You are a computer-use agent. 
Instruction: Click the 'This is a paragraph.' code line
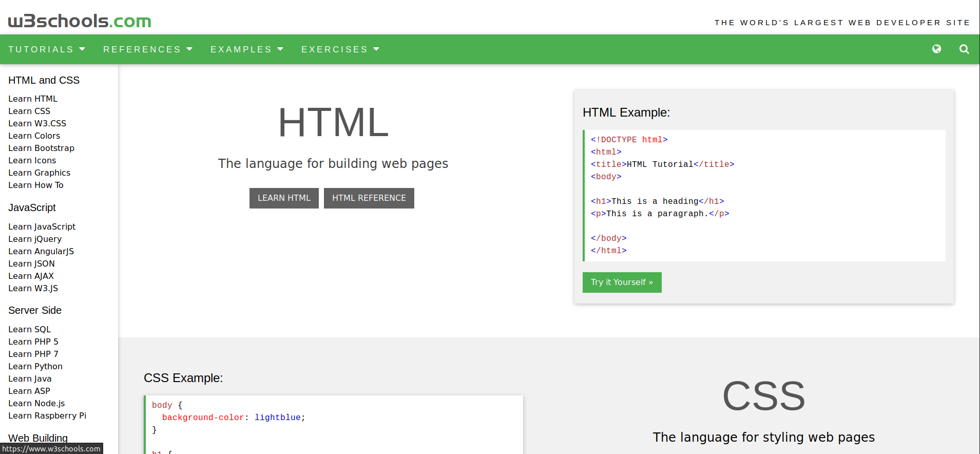click(x=660, y=214)
